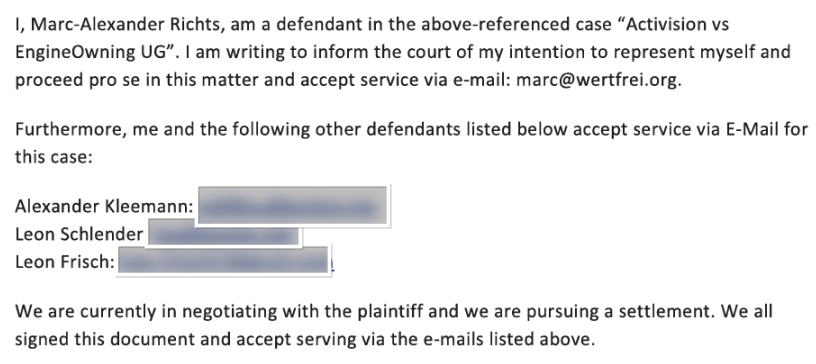Click the name Alexander Kleemann
The image size is (816, 364).
tap(104, 207)
